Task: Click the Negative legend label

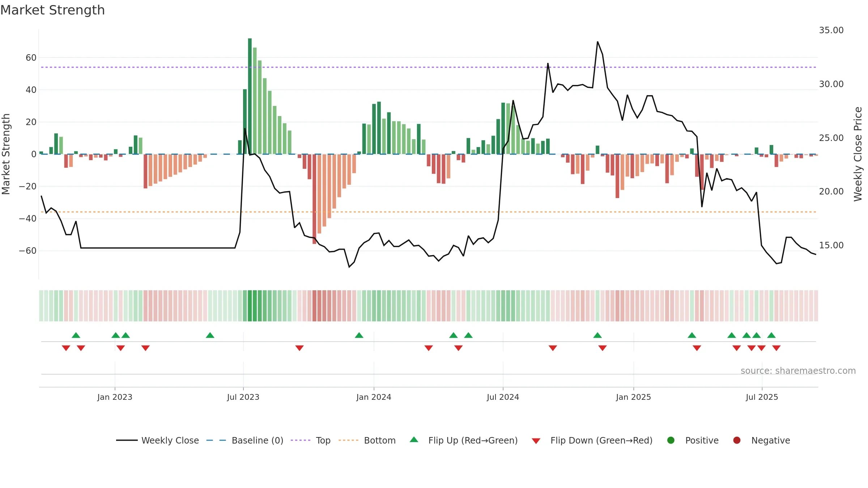Action: [771, 440]
